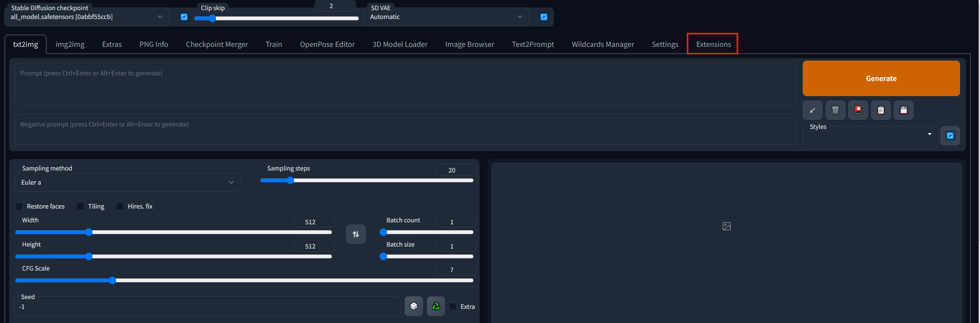
Task: Click into the Negative prompt box
Action: pyautogui.click(x=406, y=130)
